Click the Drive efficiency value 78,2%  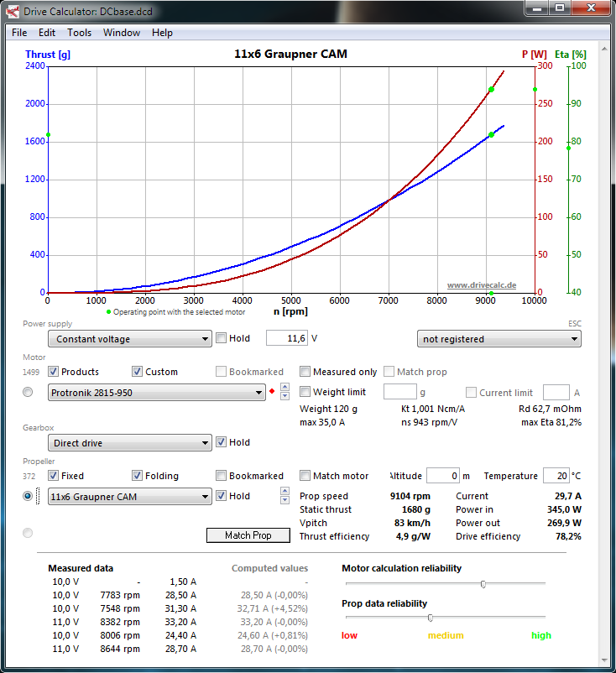[x=568, y=536]
